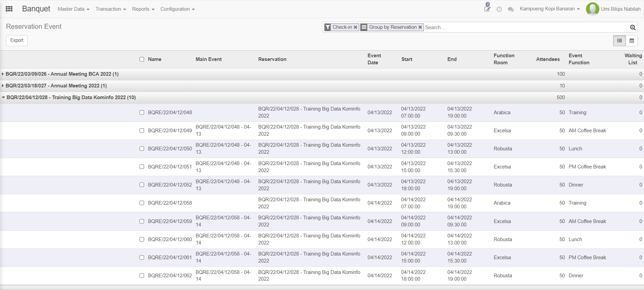Open the Master Data menu
Image resolution: width=644 pixels, height=290 pixels.
(x=73, y=9)
